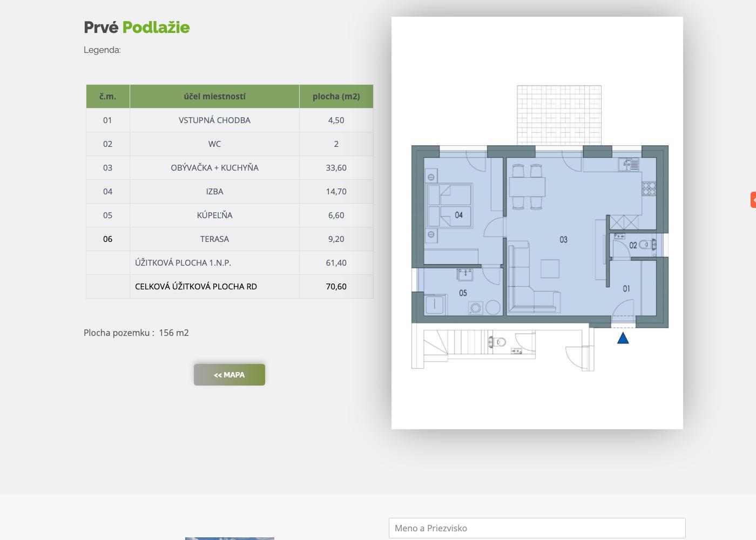756x540 pixels.
Task: Click the CELKOVÁ ÚŽITKOVÁ PLOCHA RD row
Action: (230, 286)
